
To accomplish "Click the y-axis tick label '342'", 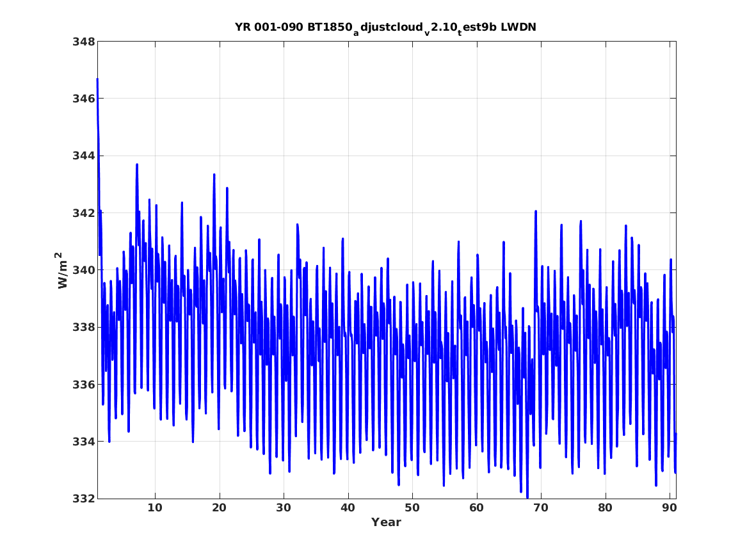I will click(x=83, y=213).
